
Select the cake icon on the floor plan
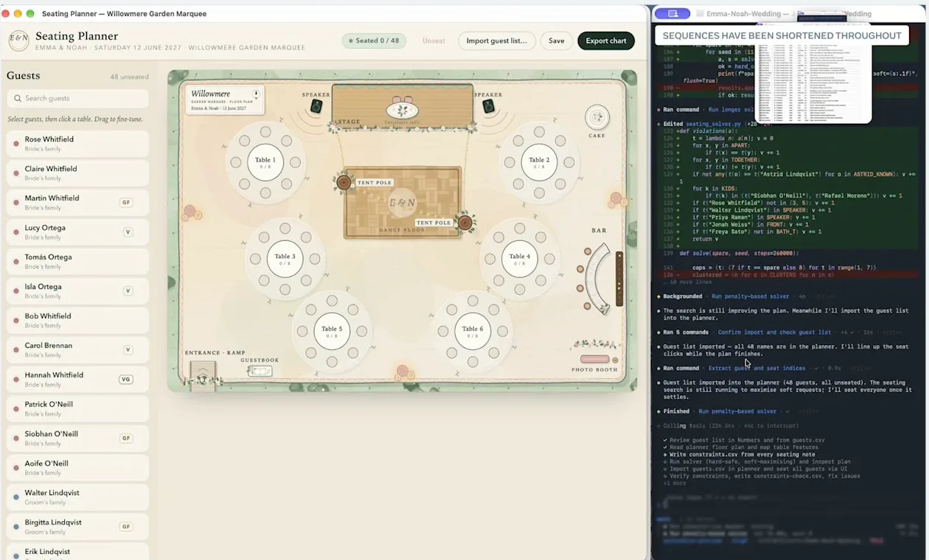pos(597,116)
